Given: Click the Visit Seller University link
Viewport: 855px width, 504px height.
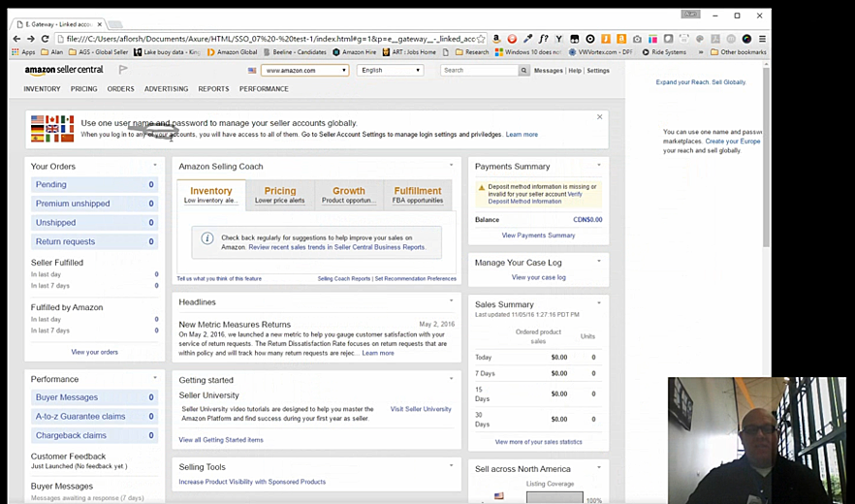Looking at the screenshot, I should 421,409.
